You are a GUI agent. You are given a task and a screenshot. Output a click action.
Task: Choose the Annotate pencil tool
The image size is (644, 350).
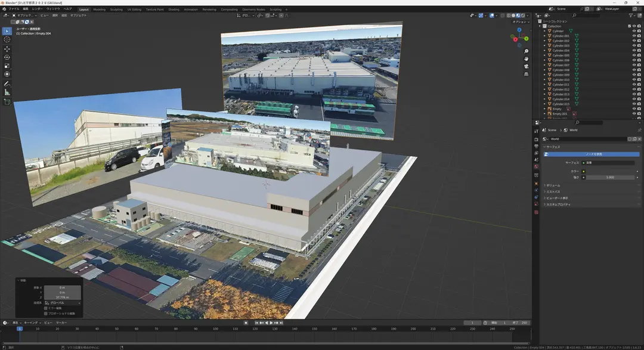tap(7, 84)
